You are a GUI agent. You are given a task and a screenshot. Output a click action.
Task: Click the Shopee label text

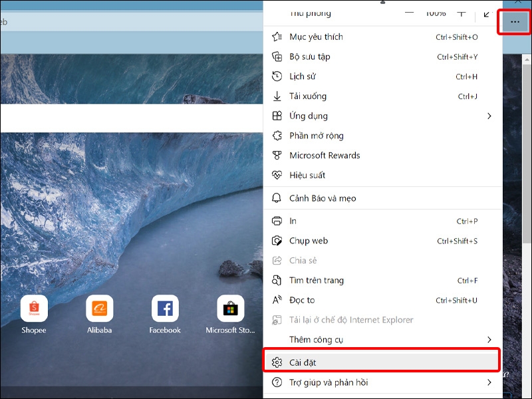tap(34, 330)
